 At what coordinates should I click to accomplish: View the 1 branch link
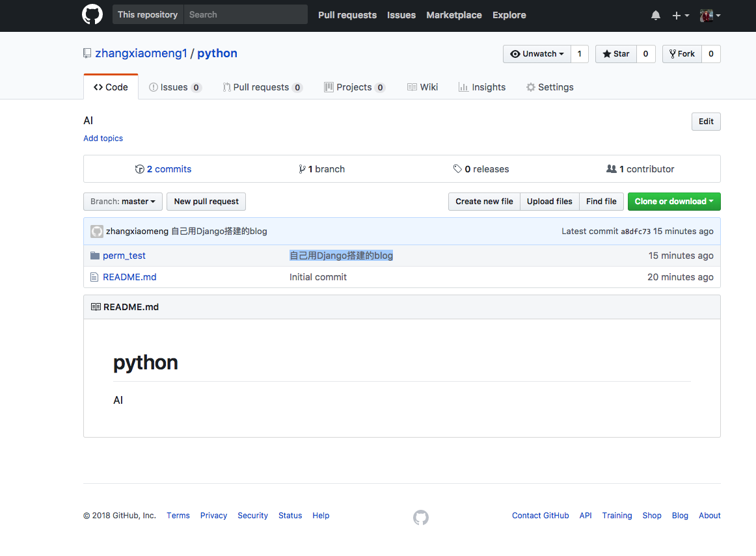(x=321, y=169)
